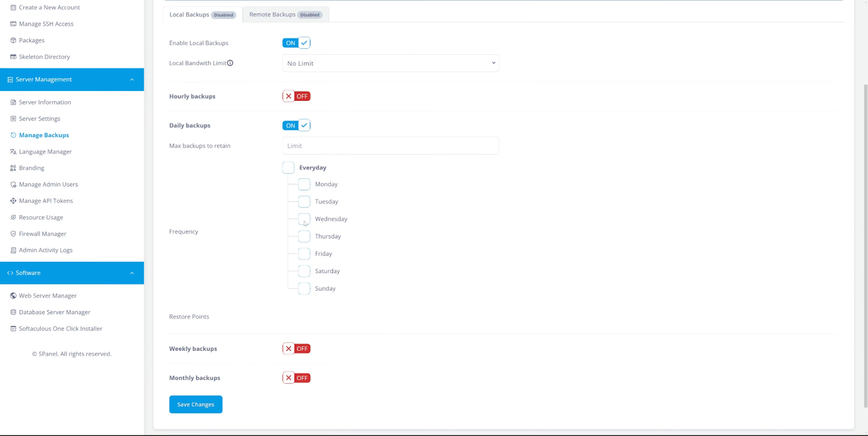Click the Server Information icon
Screen dimensions: 868x436
coord(13,102)
